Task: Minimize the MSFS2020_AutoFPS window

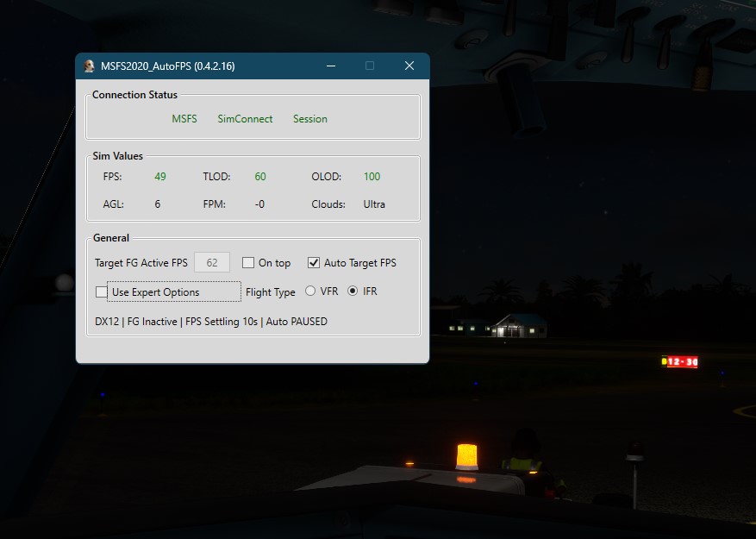Action: (331, 66)
